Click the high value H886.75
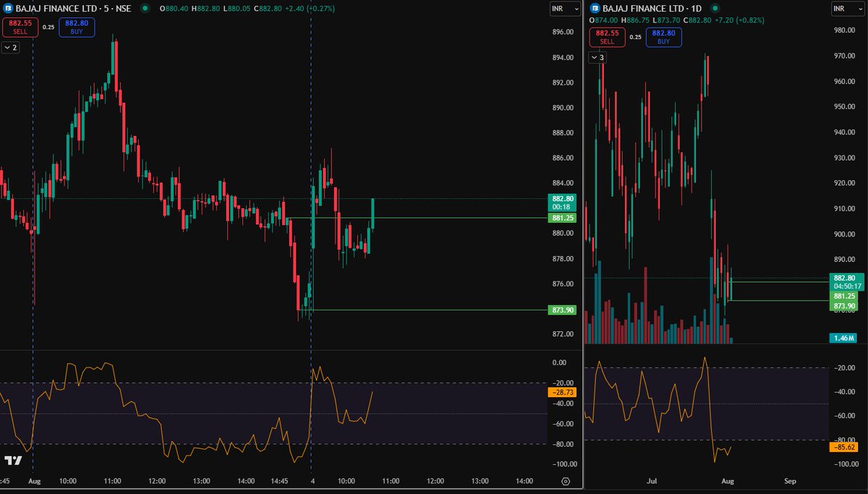 [637, 20]
